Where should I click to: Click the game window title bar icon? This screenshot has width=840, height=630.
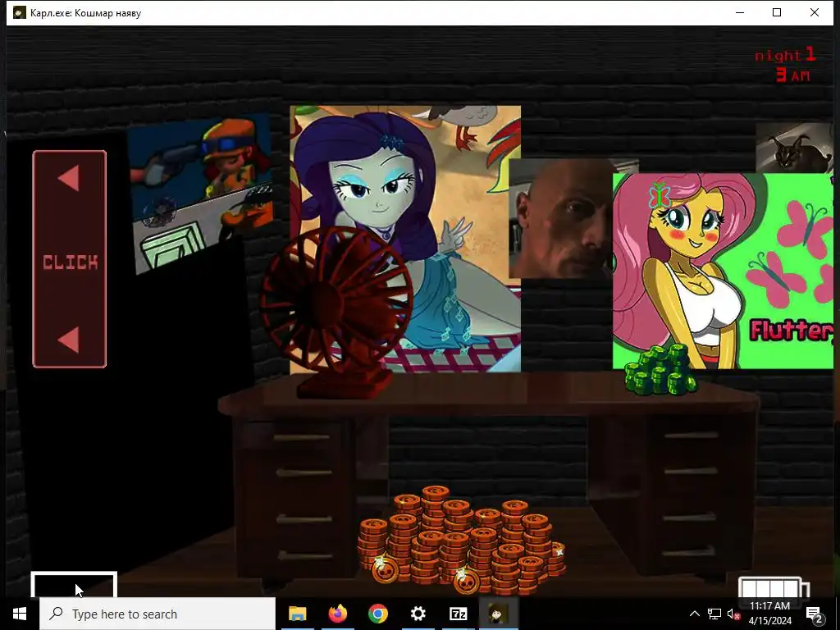click(x=20, y=12)
